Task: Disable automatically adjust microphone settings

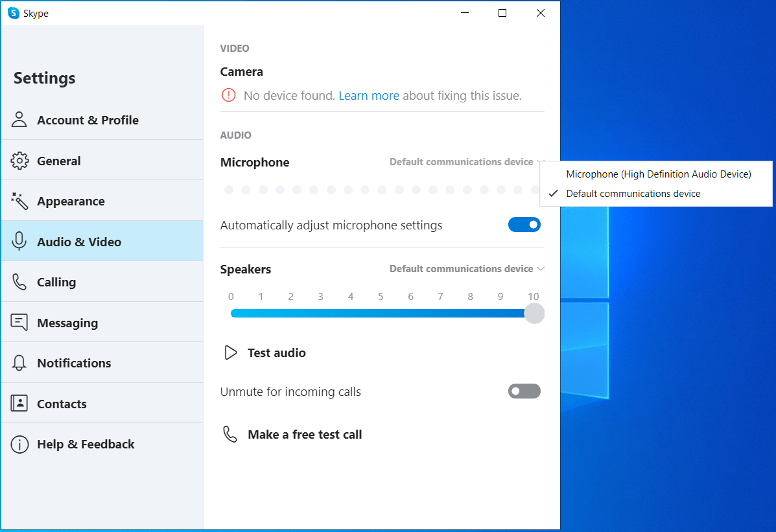Action: coord(524,225)
